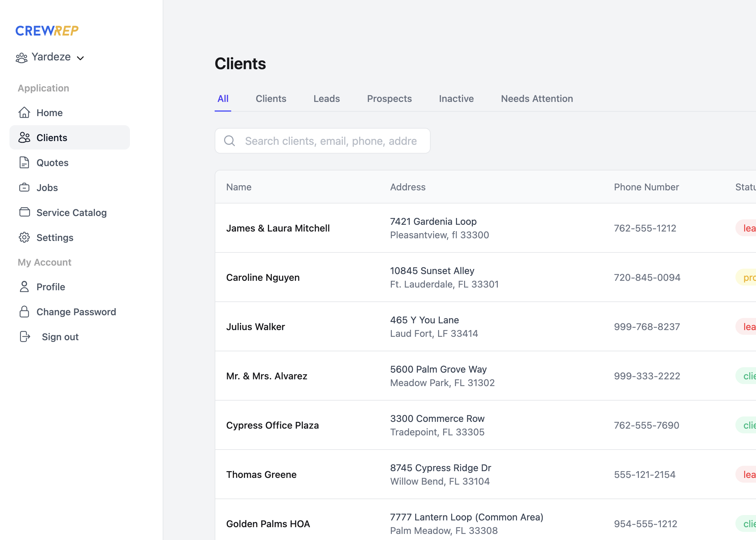Viewport: 756px width, 540px height.
Task: Switch to the Prospects tab
Action: pyautogui.click(x=389, y=99)
